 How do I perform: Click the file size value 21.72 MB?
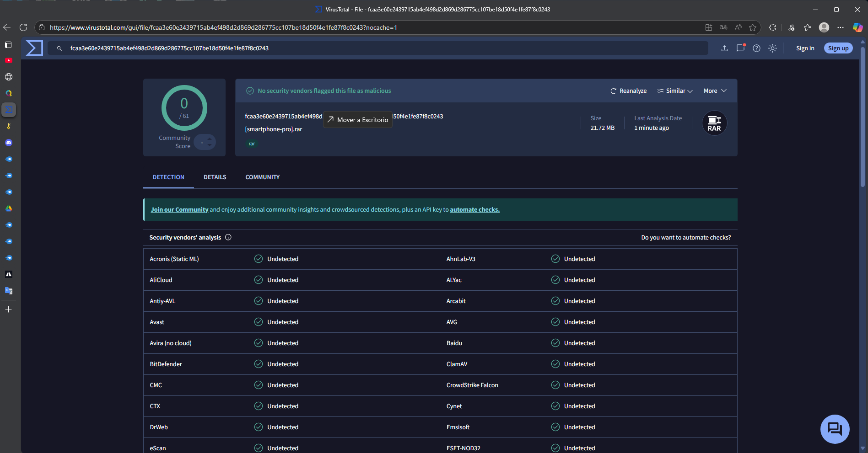pos(603,128)
